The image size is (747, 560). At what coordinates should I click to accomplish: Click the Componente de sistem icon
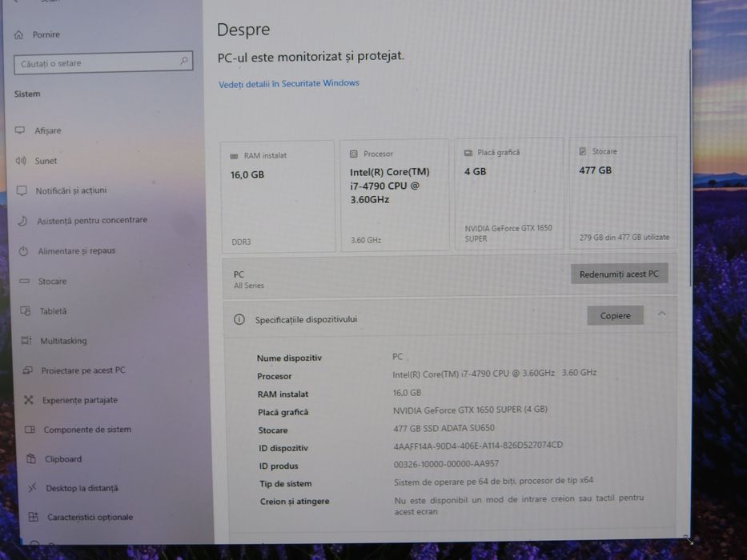[x=30, y=430]
